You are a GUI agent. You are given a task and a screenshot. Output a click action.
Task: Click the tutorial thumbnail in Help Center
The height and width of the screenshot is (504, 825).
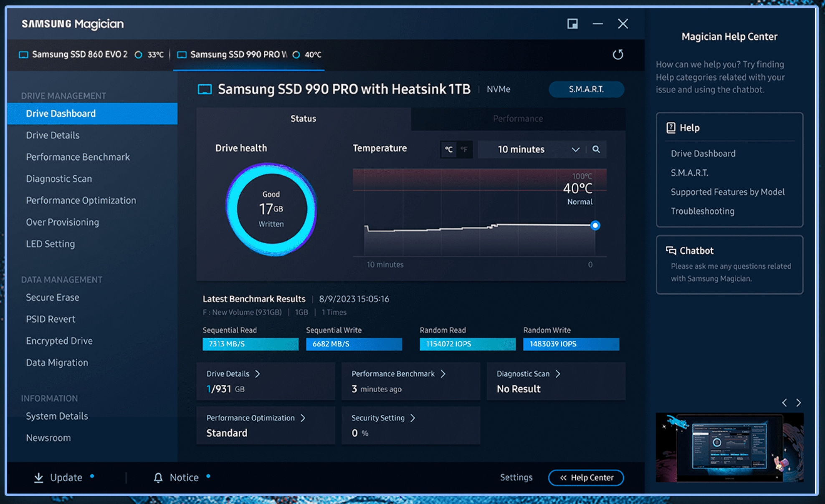click(x=730, y=446)
